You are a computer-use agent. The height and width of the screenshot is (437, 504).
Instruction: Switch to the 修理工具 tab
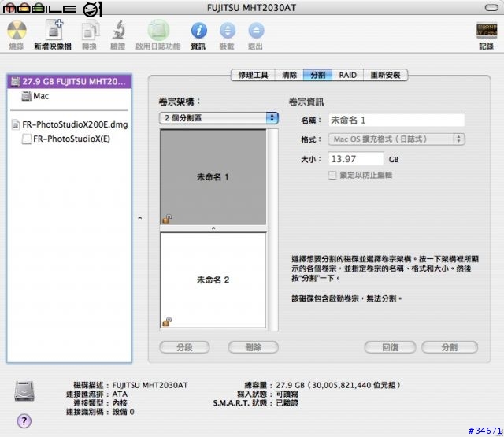(252, 76)
